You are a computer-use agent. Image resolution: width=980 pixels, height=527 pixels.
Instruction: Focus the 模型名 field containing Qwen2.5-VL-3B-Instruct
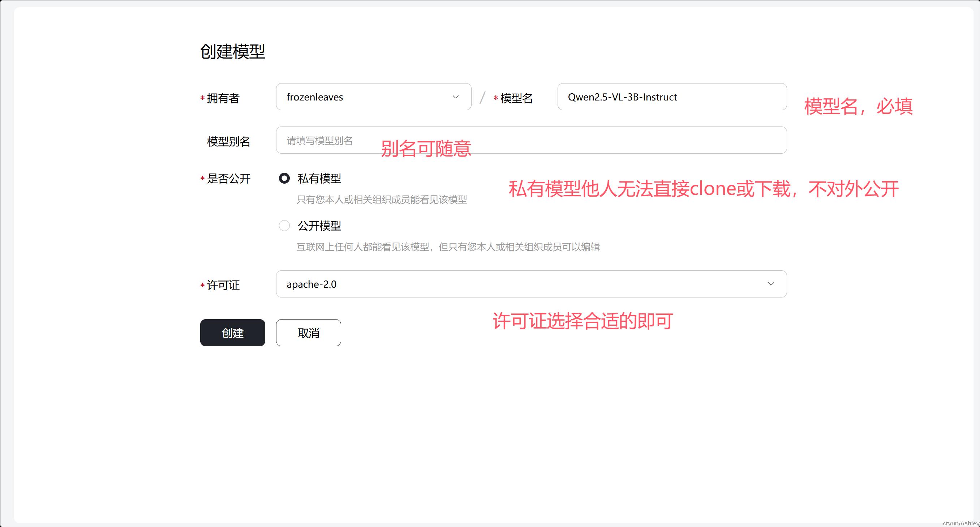pyautogui.click(x=672, y=97)
